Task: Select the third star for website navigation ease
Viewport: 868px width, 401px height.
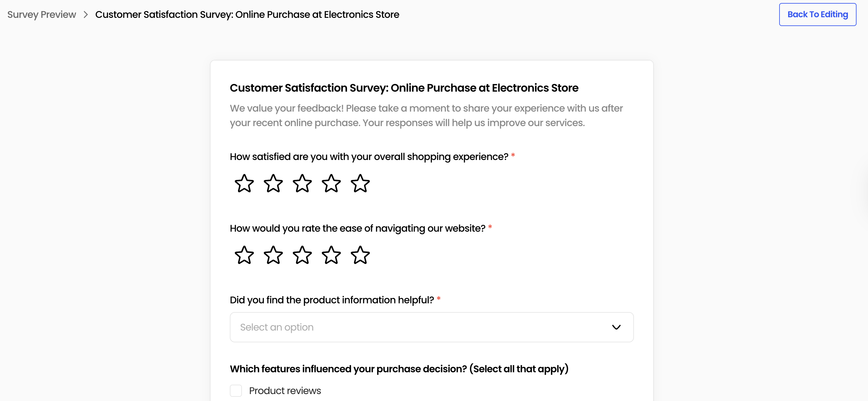Action: (x=302, y=255)
